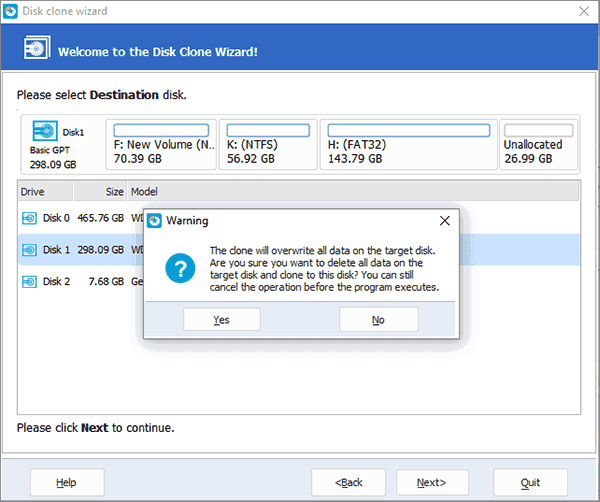Click the 465.76 GB size cell
This screenshot has height=502, width=600.
101,218
